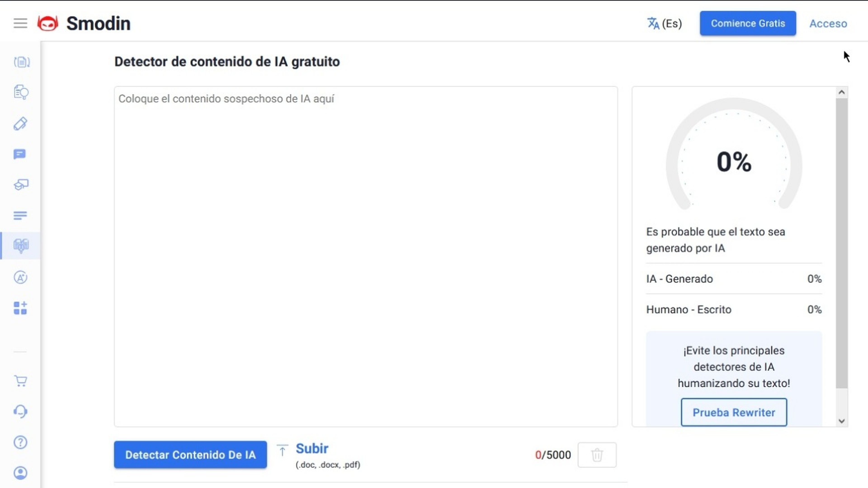Open the user profile icon
The width and height of the screenshot is (868, 488).
(x=20, y=473)
